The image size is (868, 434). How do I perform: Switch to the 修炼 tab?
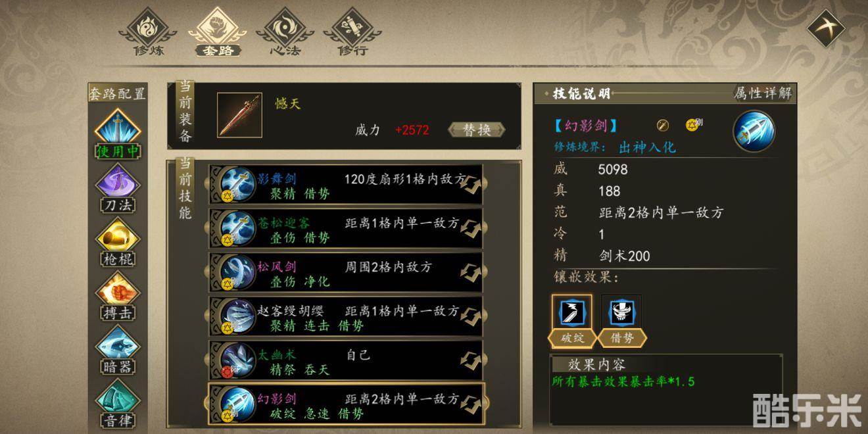pos(149,33)
